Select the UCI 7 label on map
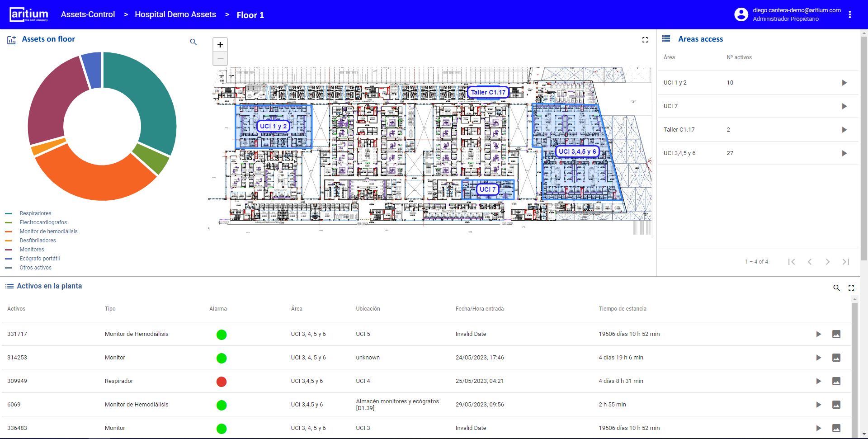The width and height of the screenshot is (868, 439). pos(487,189)
